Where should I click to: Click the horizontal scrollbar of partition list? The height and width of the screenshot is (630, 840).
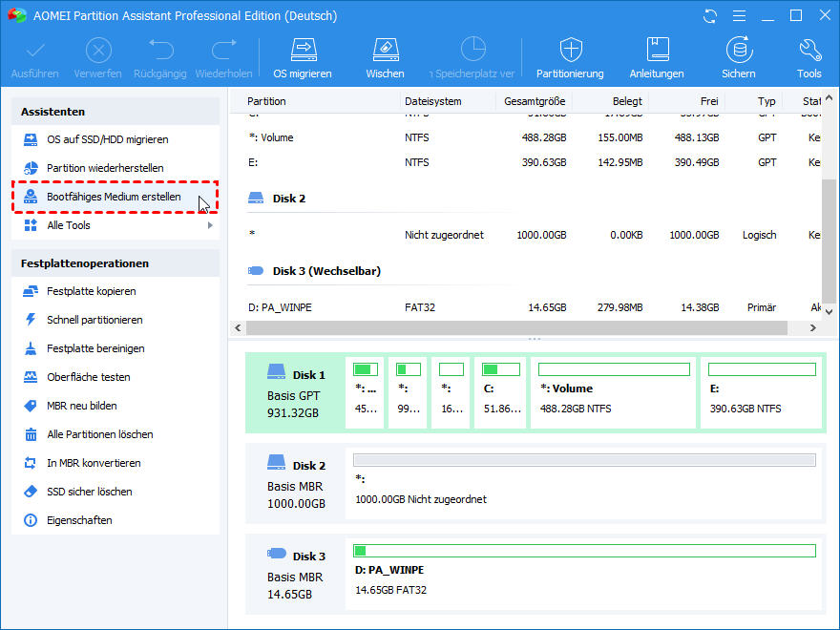[515, 327]
